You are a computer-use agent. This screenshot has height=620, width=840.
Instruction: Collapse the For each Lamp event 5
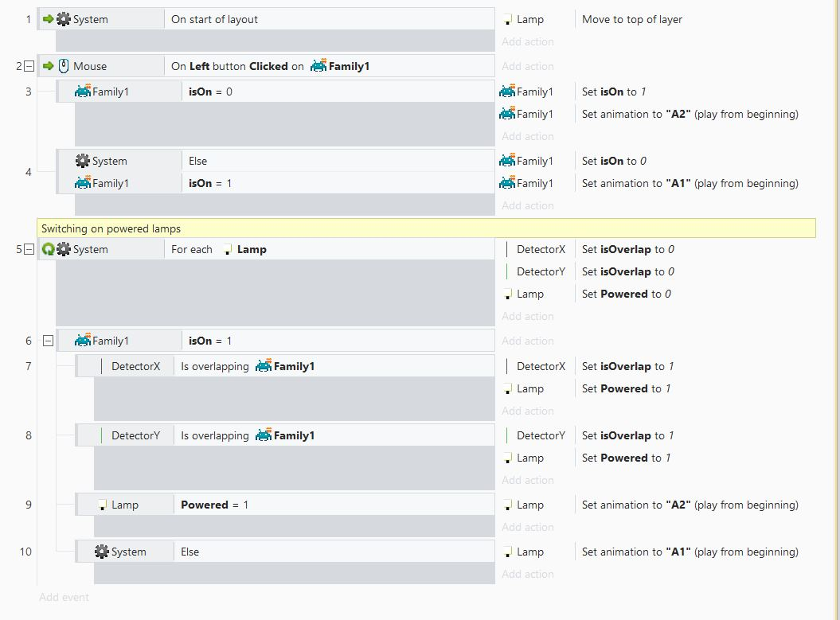29,249
